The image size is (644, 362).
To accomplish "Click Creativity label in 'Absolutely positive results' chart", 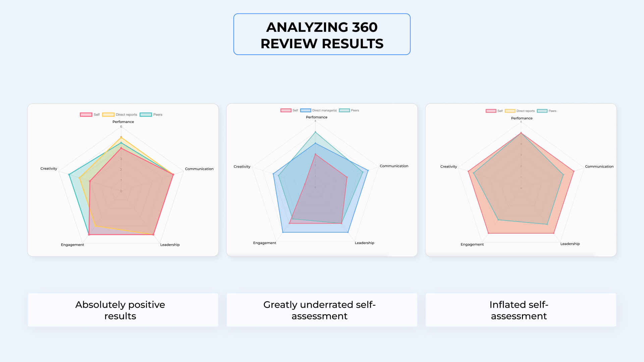I will click(x=49, y=169).
